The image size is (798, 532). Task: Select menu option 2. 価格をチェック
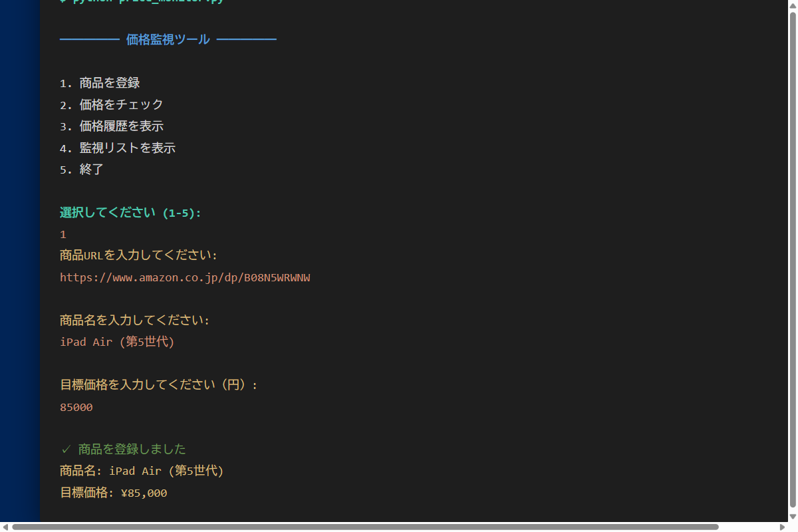[x=111, y=105]
